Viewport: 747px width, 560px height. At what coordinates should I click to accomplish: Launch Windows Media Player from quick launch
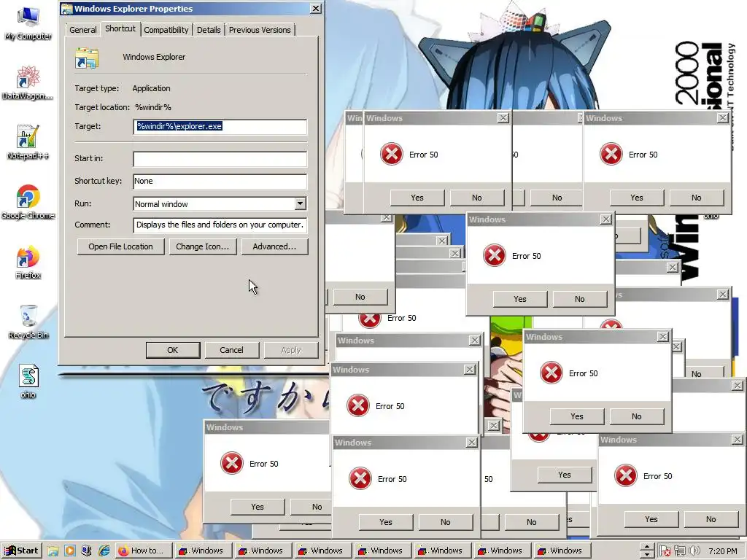(x=69, y=551)
